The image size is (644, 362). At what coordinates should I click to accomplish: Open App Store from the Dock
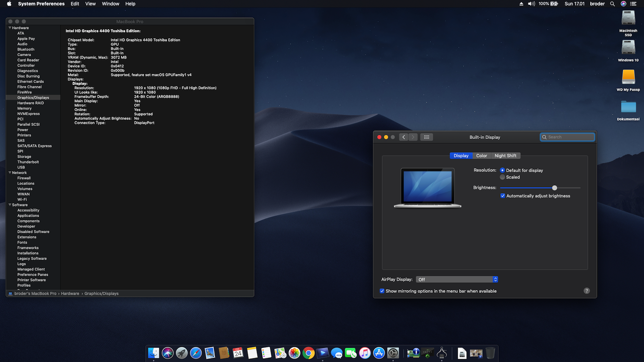click(x=379, y=353)
